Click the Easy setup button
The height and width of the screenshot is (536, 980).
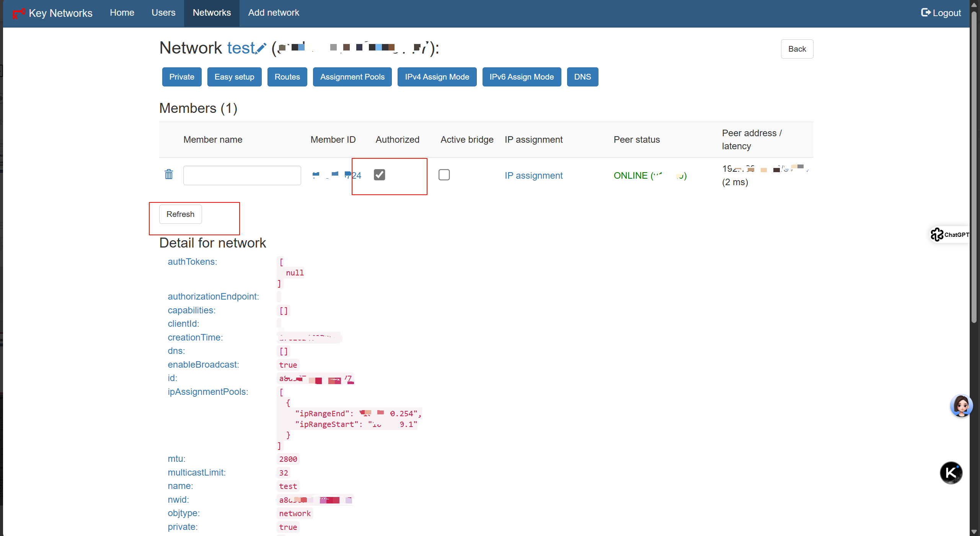(234, 77)
